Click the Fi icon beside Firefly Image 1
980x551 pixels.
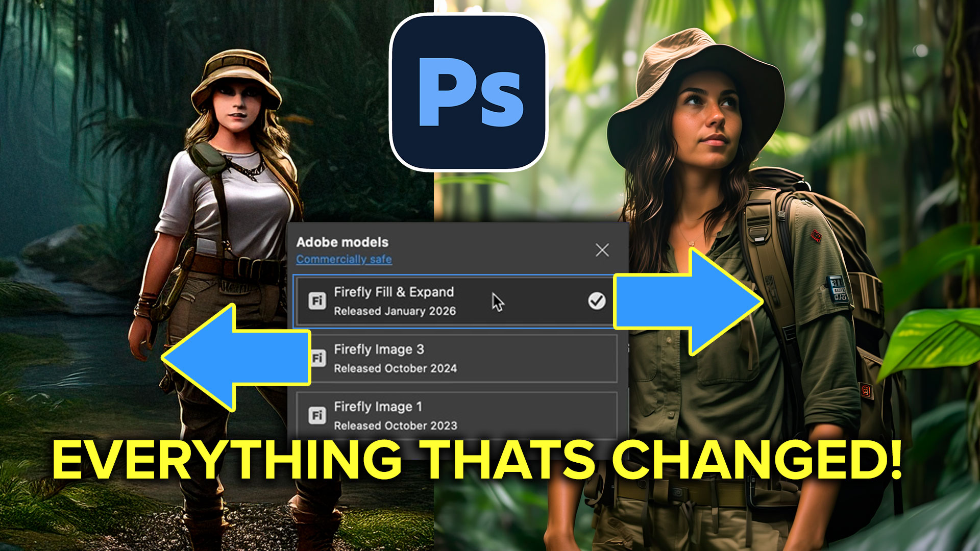(317, 414)
